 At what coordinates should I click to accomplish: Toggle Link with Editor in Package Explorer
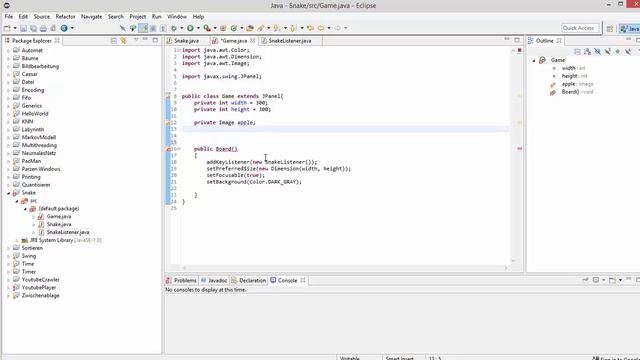124,40
